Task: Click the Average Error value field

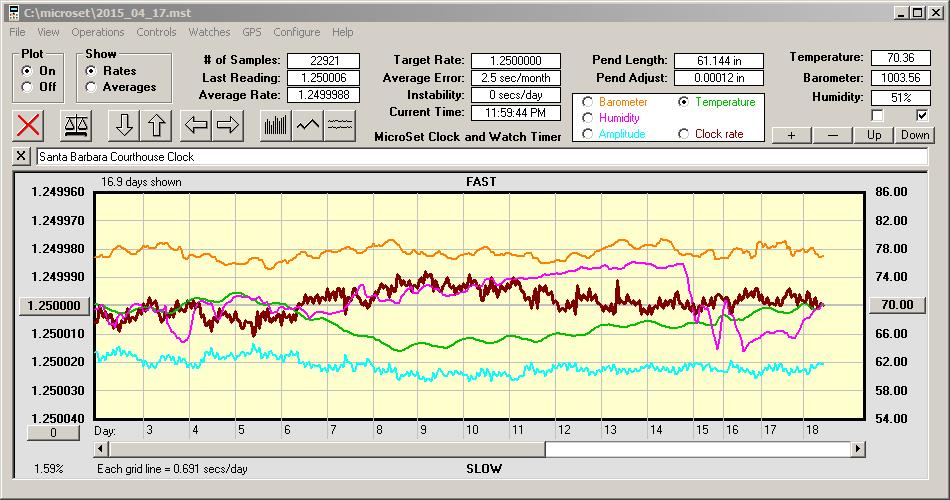Action: 516,78
